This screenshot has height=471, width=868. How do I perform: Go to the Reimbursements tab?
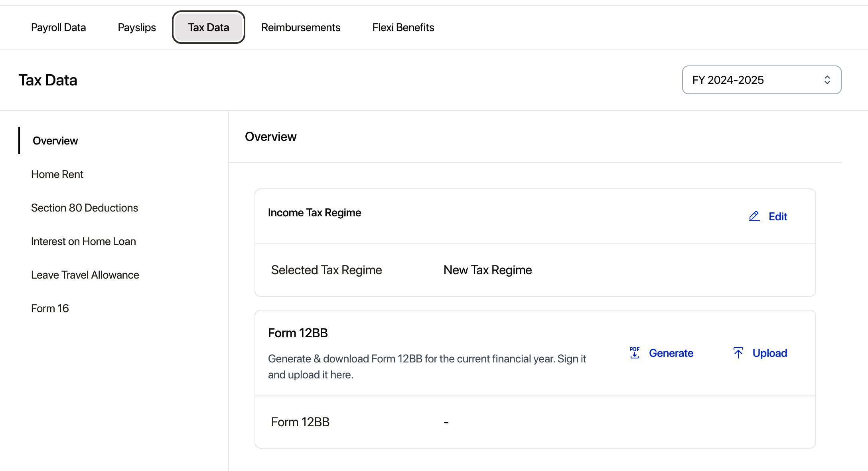(x=301, y=27)
